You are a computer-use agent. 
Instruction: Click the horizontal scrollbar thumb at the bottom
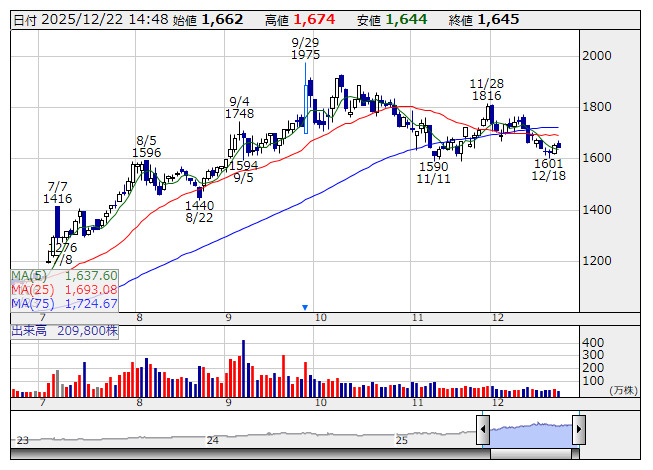pyautogui.click(x=531, y=454)
